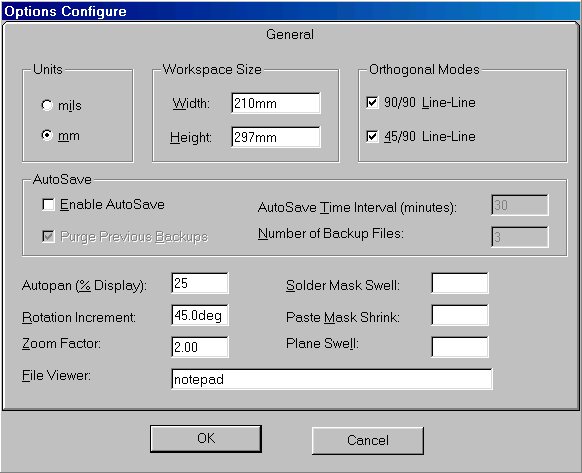Viewport: 582px width, 473px height.
Task: Click the AutoSave group label
Action: coord(62,179)
